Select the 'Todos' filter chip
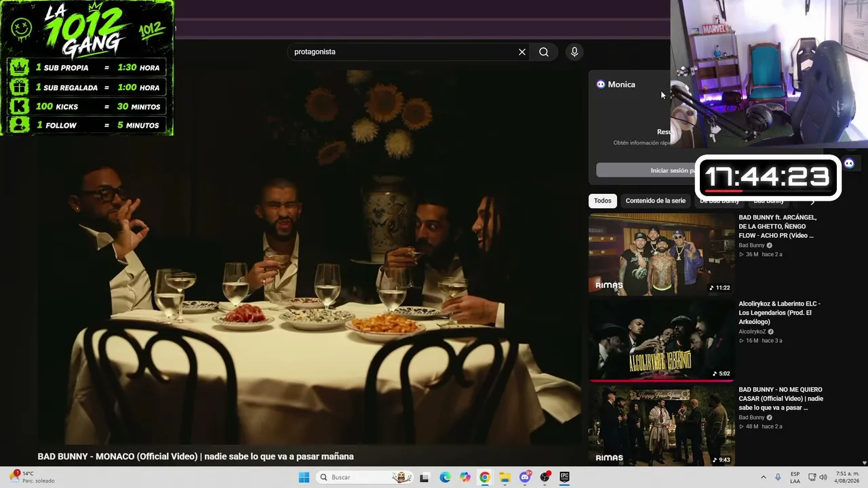This screenshot has width=868, height=488. (603, 201)
